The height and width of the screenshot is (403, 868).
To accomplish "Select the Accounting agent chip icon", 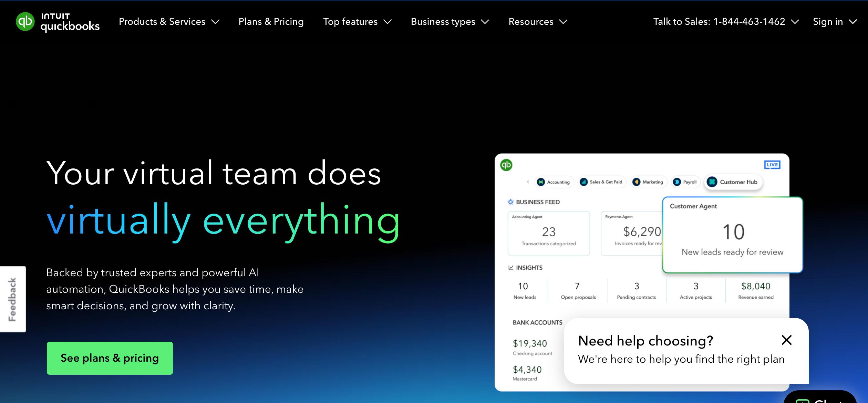I will tap(541, 182).
